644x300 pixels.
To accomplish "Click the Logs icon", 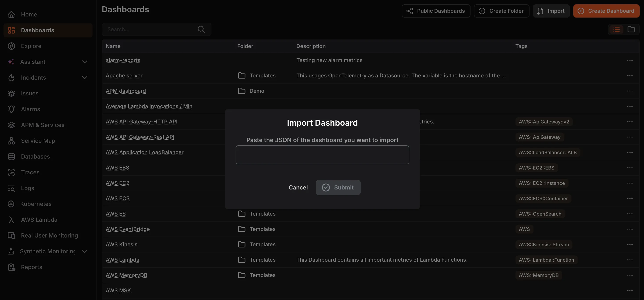I will [x=11, y=188].
